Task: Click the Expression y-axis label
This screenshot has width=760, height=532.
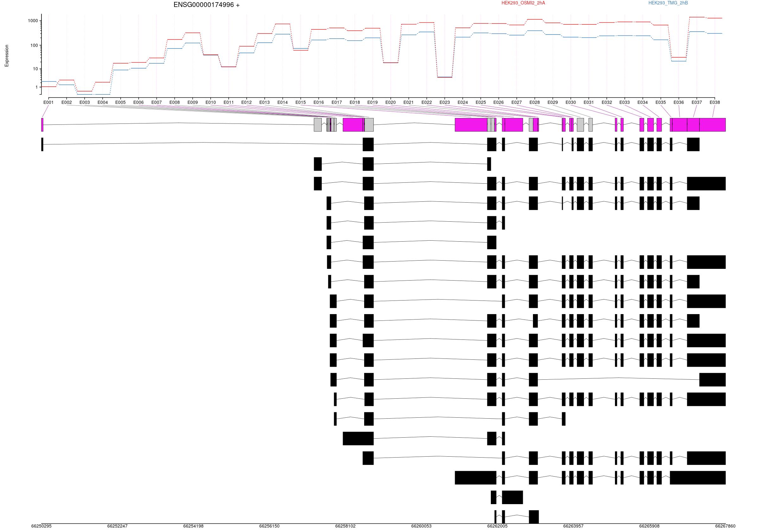Action: [x=7, y=56]
